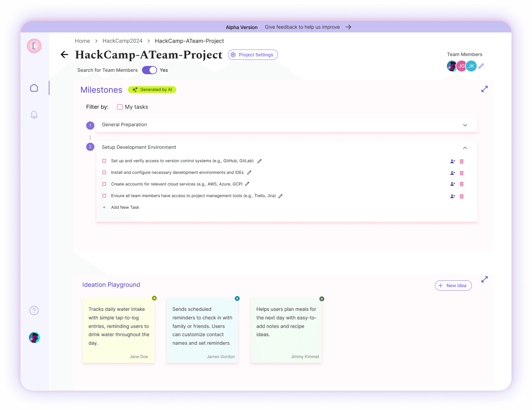Expand General Preparation milestone

(465, 125)
